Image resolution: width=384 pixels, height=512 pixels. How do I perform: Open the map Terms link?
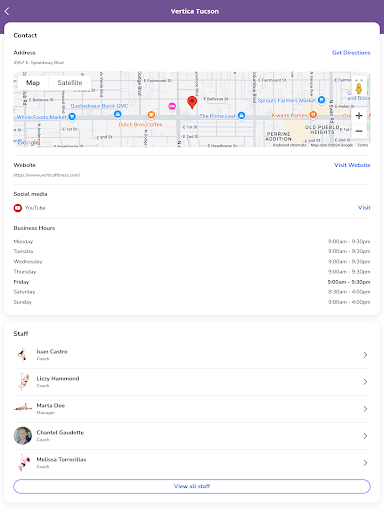[363, 145]
